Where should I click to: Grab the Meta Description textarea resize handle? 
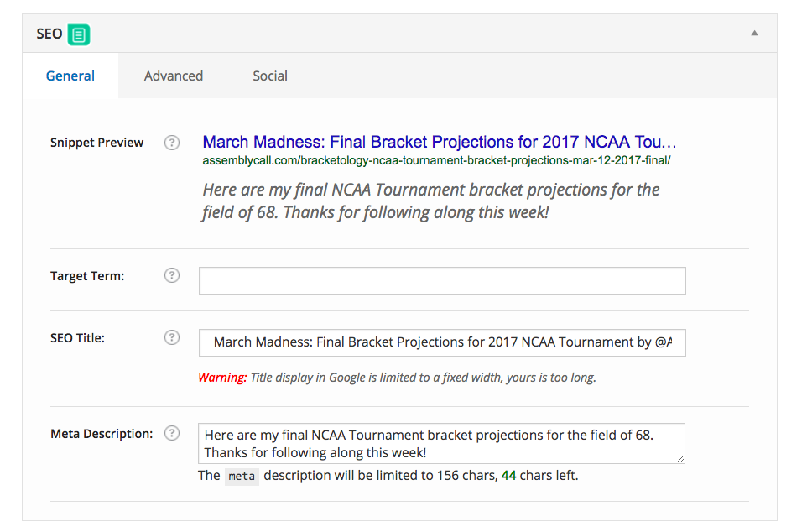pyautogui.click(x=680, y=458)
